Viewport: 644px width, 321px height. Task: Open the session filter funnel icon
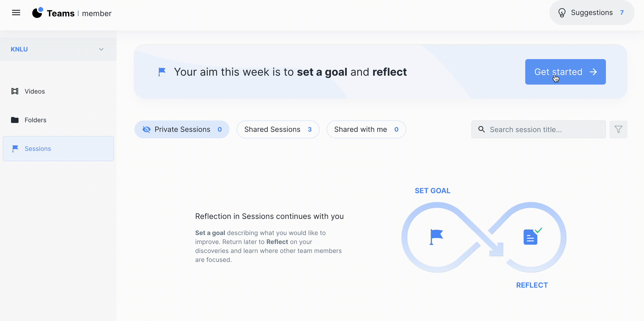coord(618,129)
